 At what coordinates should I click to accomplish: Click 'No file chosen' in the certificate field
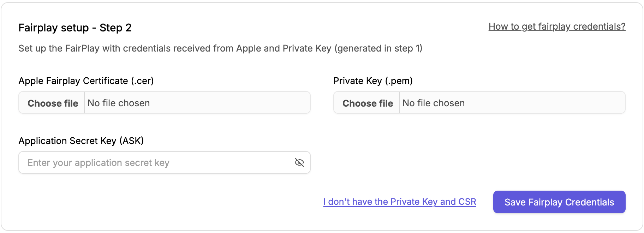[x=119, y=103]
